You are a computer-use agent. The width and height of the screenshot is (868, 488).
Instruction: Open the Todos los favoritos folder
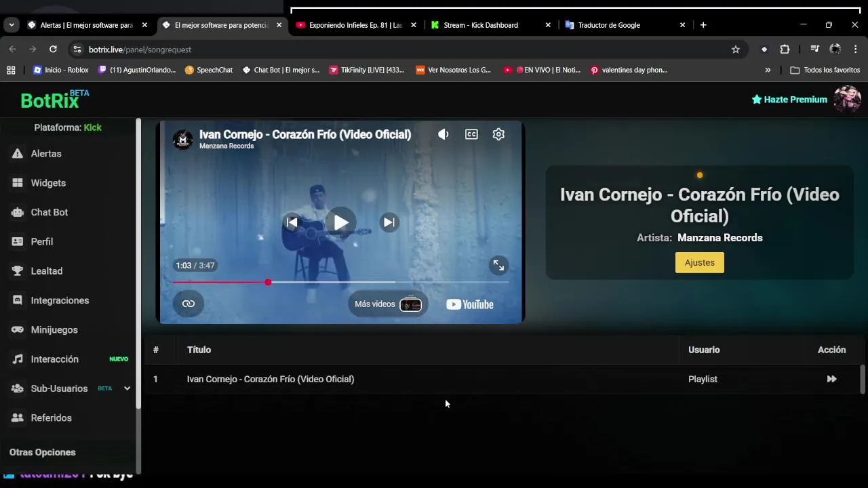pos(825,70)
